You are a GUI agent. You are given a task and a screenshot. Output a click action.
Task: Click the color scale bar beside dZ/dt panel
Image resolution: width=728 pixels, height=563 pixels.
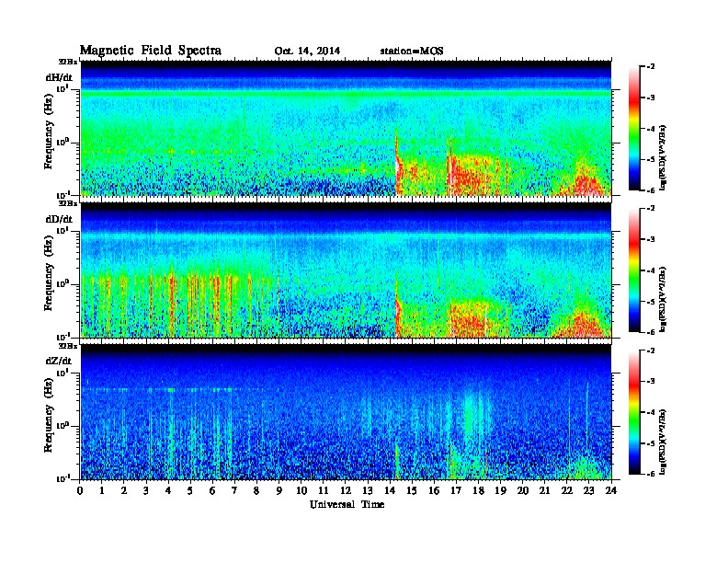click(x=634, y=412)
